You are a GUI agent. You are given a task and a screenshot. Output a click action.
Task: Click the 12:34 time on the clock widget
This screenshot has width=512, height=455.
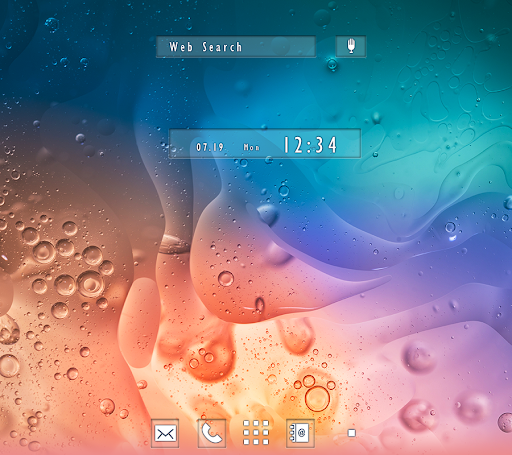[310, 145]
